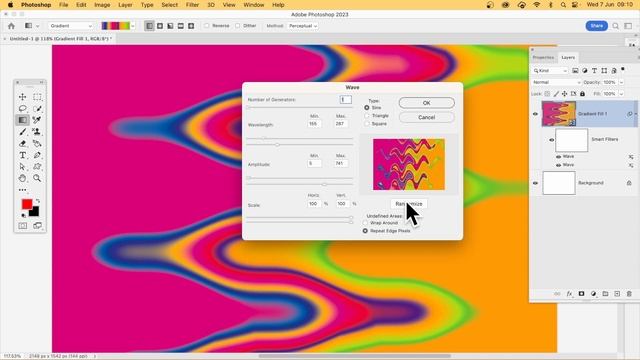Viewport: 640px width, 360px height.
Task: Open the Layer menu
Action: click(125, 5)
